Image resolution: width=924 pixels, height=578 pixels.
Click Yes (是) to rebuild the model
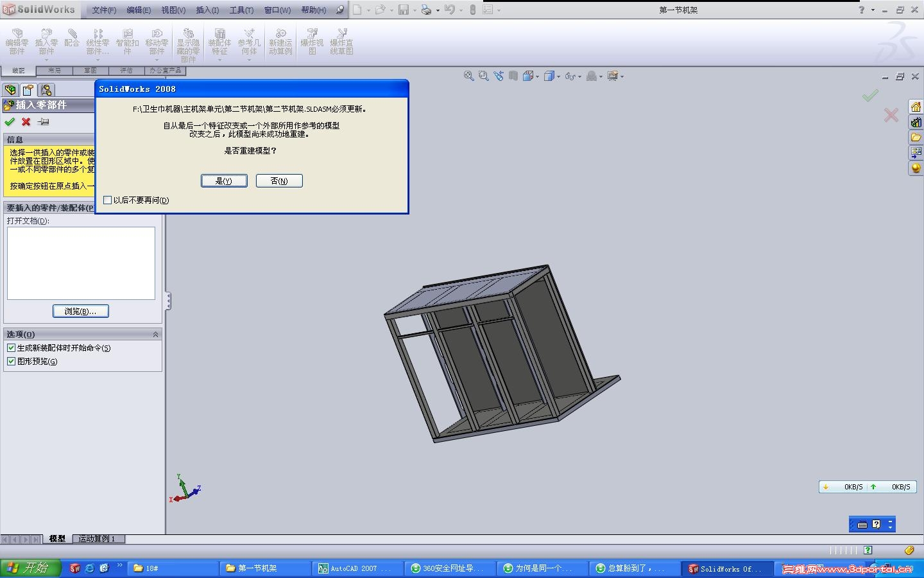coord(224,181)
